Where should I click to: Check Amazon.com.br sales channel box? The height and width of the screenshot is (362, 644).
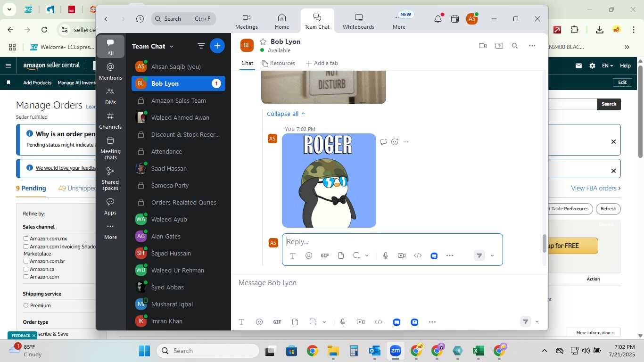click(x=26, y=261)
